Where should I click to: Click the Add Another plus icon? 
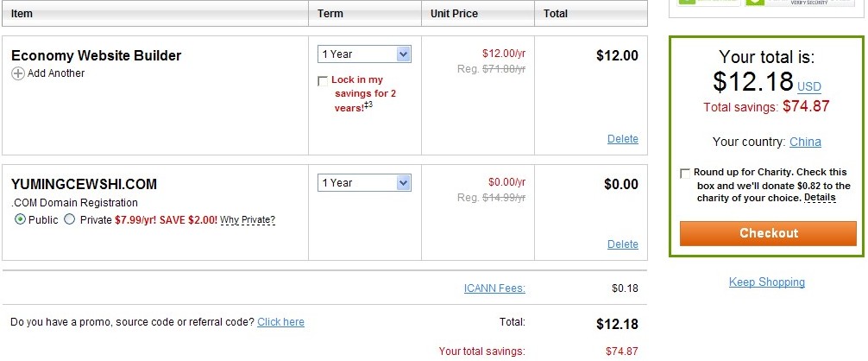pyautogui.click(x=18, y=73)
